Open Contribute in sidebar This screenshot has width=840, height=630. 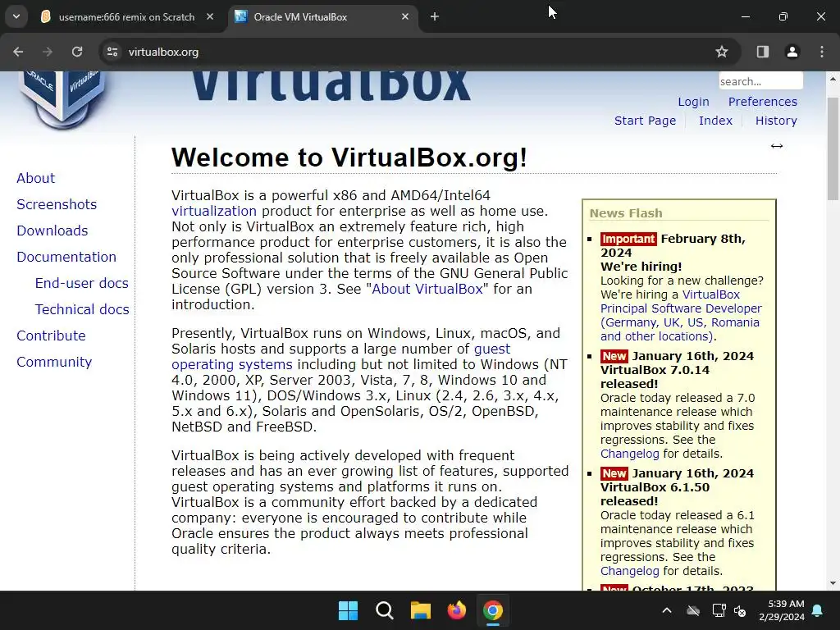(x=51, y=336)
